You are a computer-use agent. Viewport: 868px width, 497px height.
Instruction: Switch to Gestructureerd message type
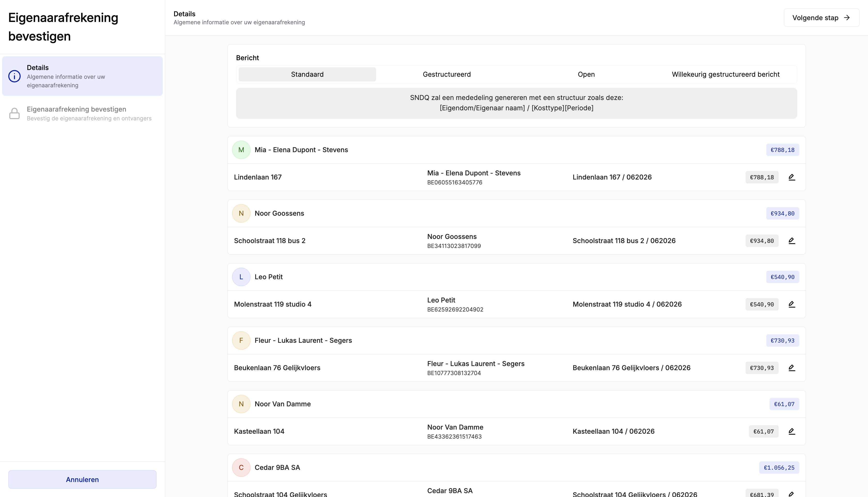(447, 74)
